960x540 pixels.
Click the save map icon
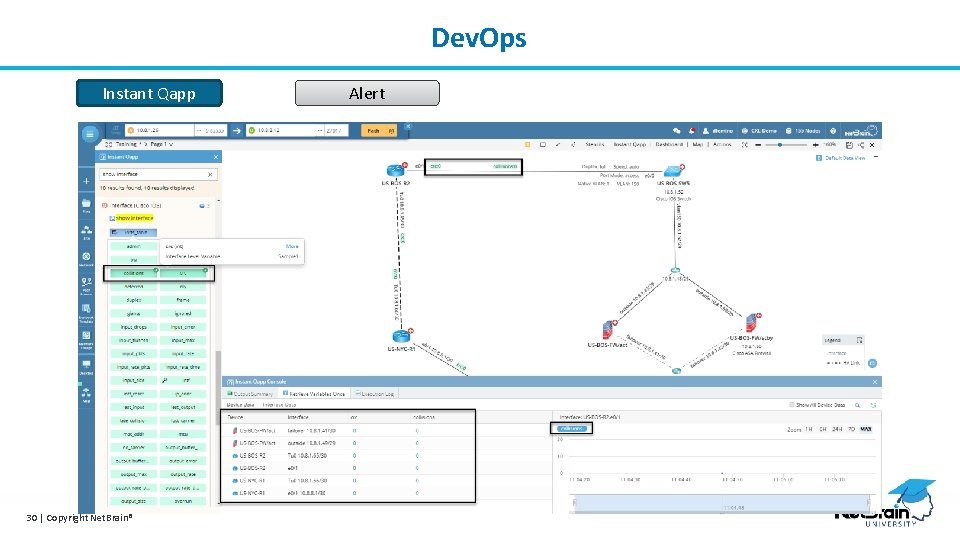[849, 145]
